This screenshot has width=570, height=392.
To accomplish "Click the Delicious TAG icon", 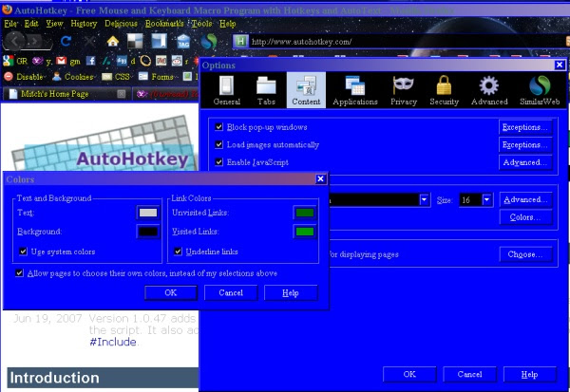I will [x=183, y=42].
